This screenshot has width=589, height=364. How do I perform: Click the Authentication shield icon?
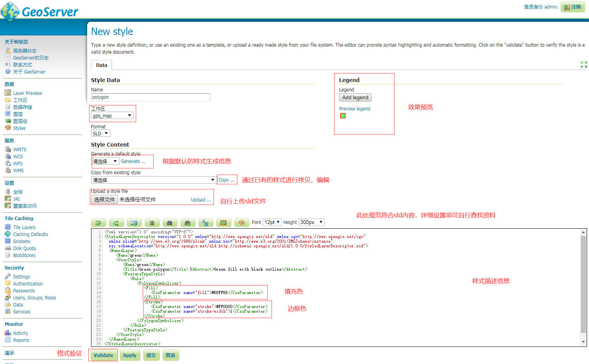(x=8, y=283)
